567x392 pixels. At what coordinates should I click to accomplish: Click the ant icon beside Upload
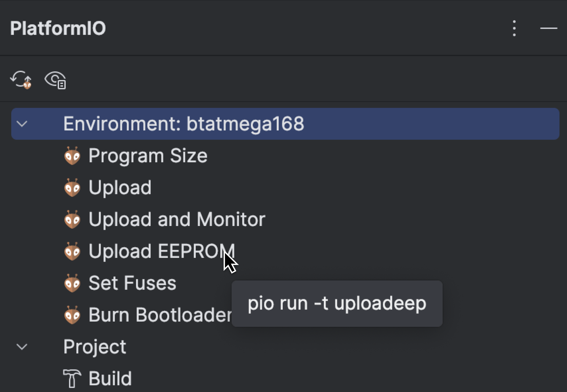click(x=72, y=187)
